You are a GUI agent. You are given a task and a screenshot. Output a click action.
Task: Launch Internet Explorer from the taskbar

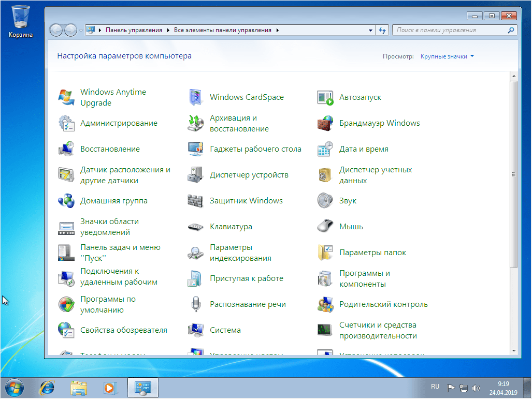point(47,388)
